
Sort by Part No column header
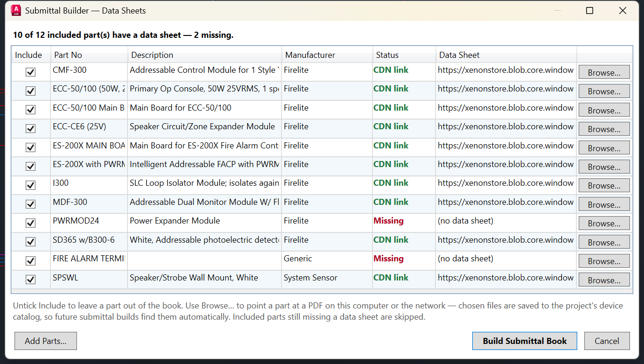tap(89, 55)
